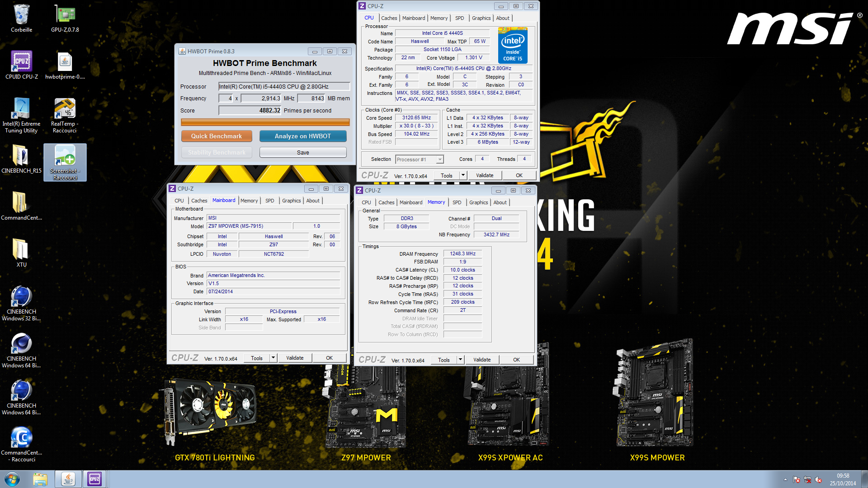Click Analyze on HWBOT button
This screenshot has height=488, width=868.
coord(302,136)
